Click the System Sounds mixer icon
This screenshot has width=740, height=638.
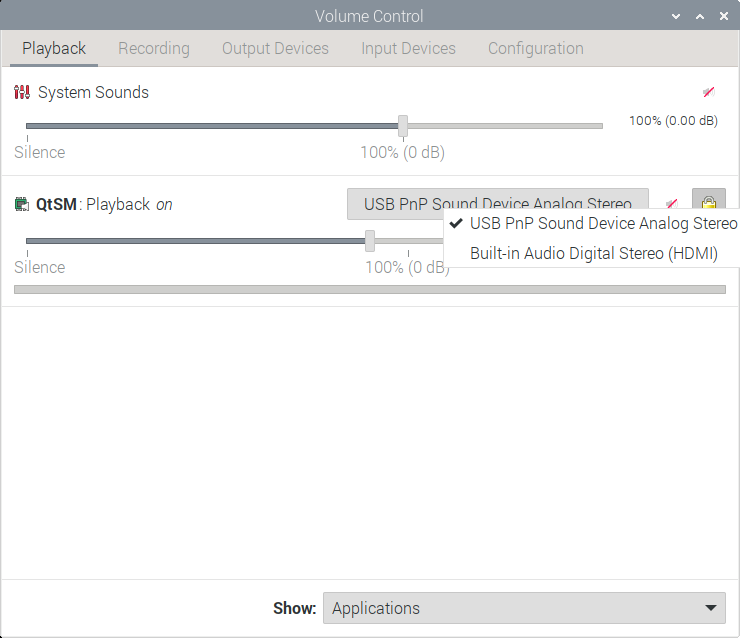[x=22, y=93]
